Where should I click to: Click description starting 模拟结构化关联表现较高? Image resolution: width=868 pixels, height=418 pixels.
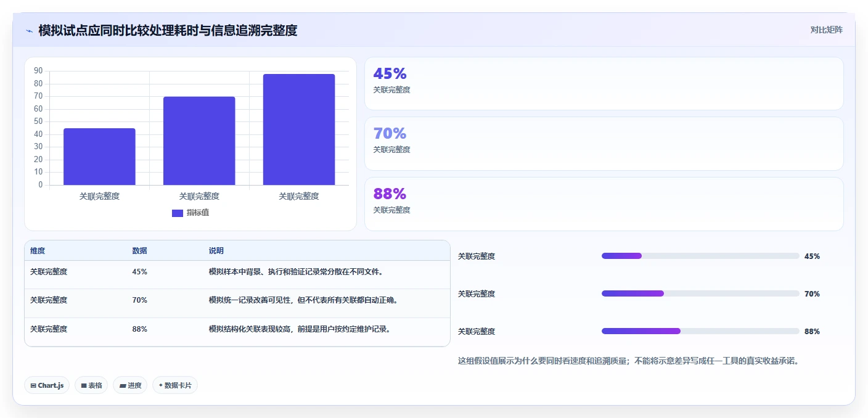coord(300,329)
